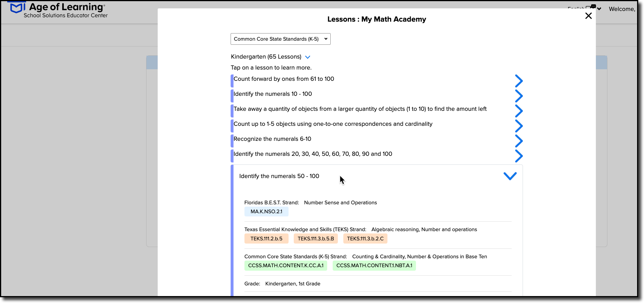This screenshot has width=644, height=303.
Task: Close the Lessons dialog with the X
Action: [x=588, y=16]
